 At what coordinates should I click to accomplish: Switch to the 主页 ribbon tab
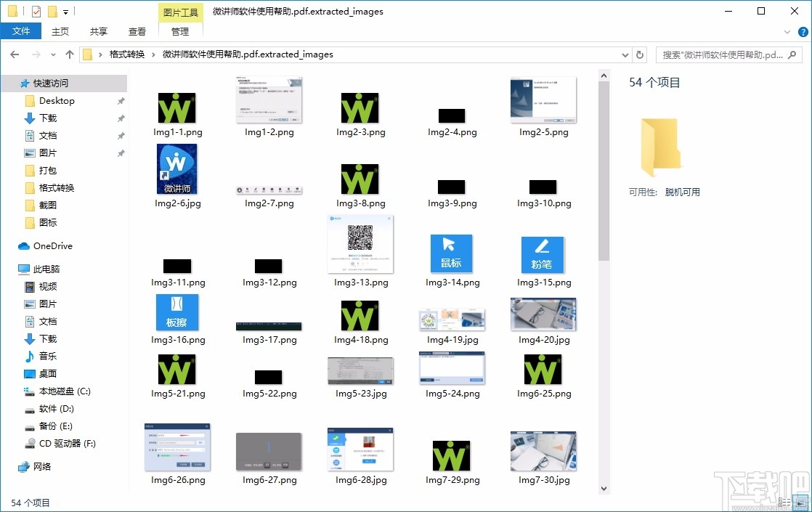click(60, 31)
